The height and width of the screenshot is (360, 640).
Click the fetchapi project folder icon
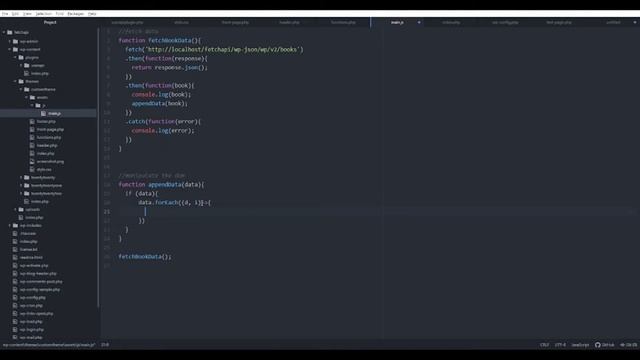10,32
